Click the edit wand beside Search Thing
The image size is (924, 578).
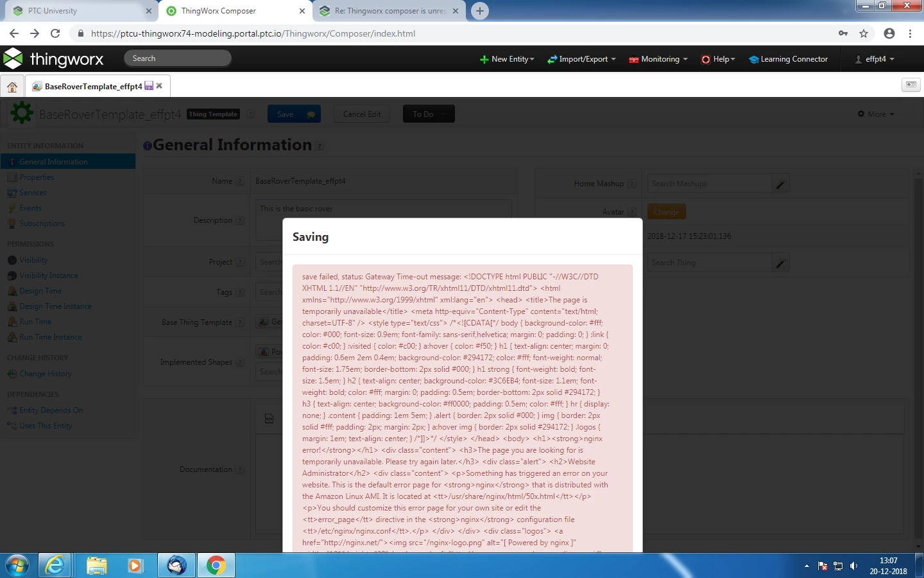[x=780, y=263]
